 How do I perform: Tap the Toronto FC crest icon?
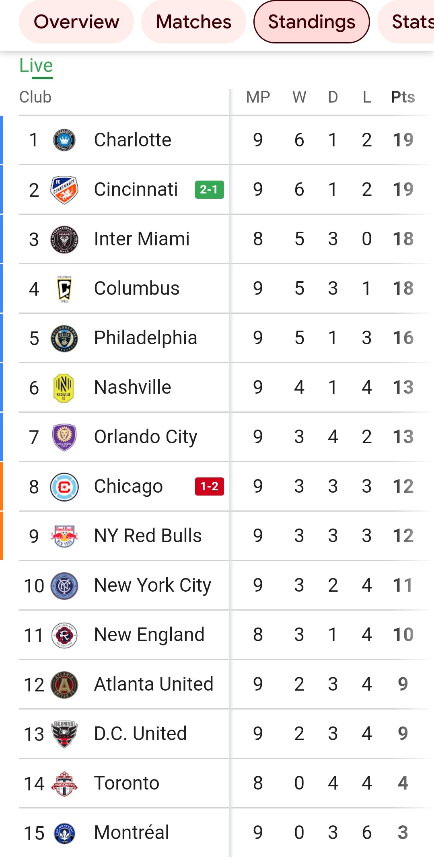pyautogui.click(x=64, y=784)
